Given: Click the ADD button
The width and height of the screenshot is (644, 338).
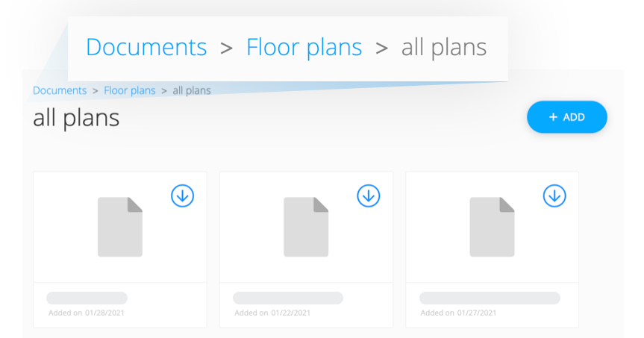Looking at the screenshot, I should coord(567,117).
